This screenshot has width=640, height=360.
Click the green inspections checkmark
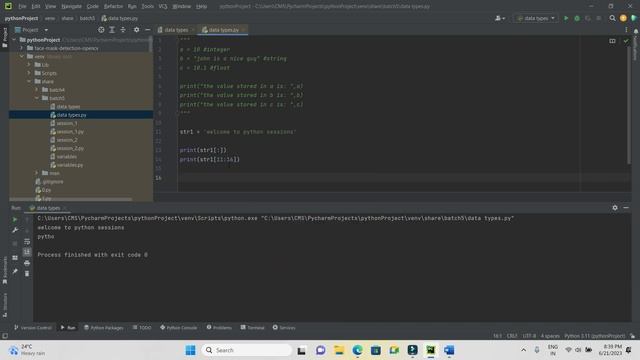626,41
